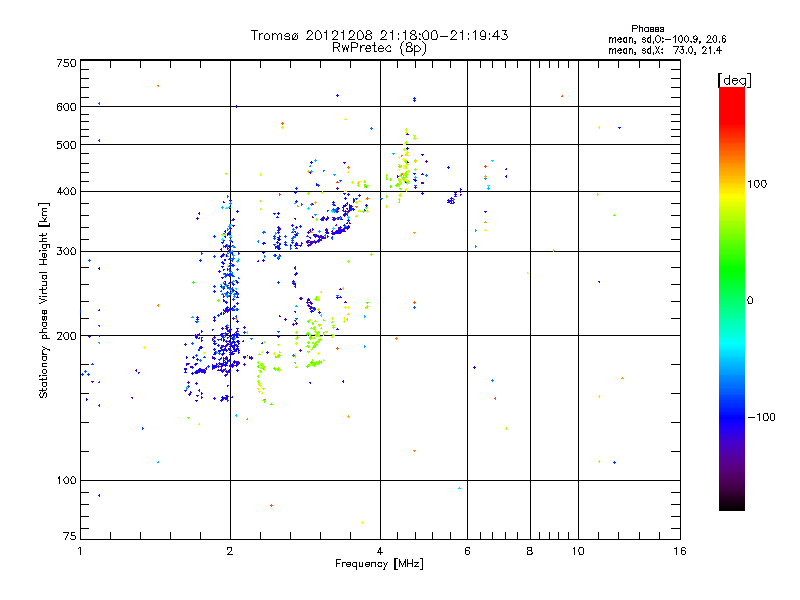Click the subtitle 'RwPretec (8p)'
This screenshot has height=600, width=800.
click(379, 48)
